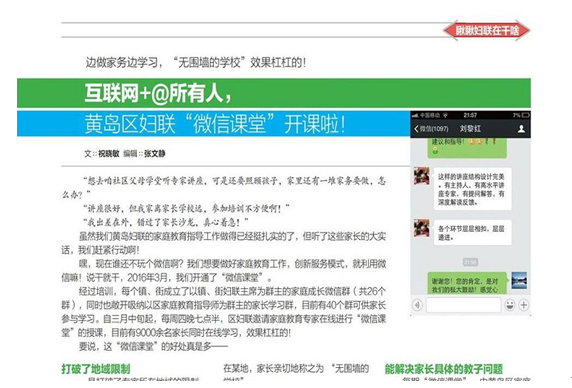Tap the voice message icon beside input box
The image size is (572, 388).
[417, 305]
